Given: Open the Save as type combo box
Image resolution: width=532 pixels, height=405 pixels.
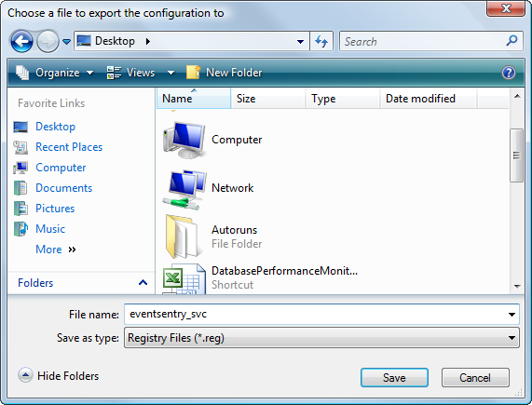Looking at the screenshot, I should tap(321, 338).
